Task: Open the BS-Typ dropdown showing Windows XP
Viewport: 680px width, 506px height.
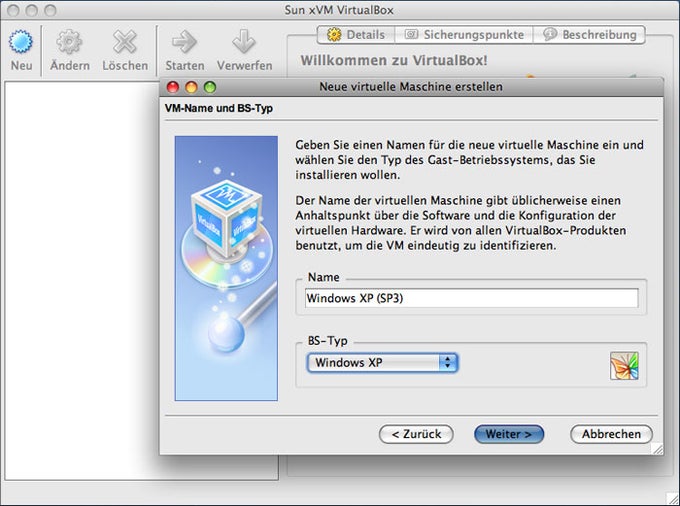Action: tap(382, 362)
